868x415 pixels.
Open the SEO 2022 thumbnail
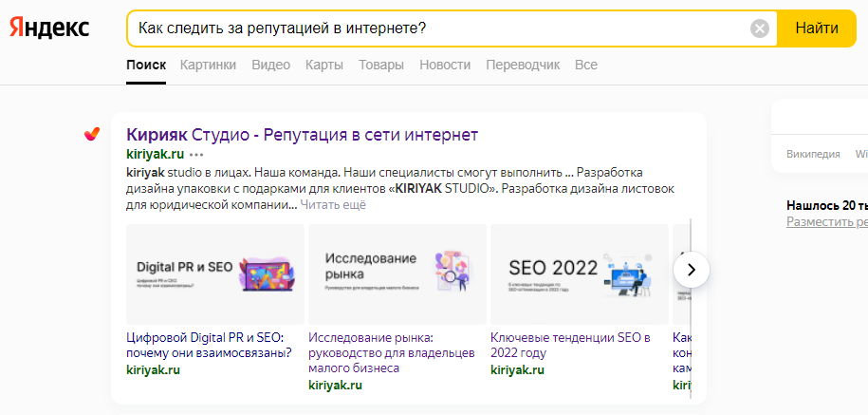580,274
